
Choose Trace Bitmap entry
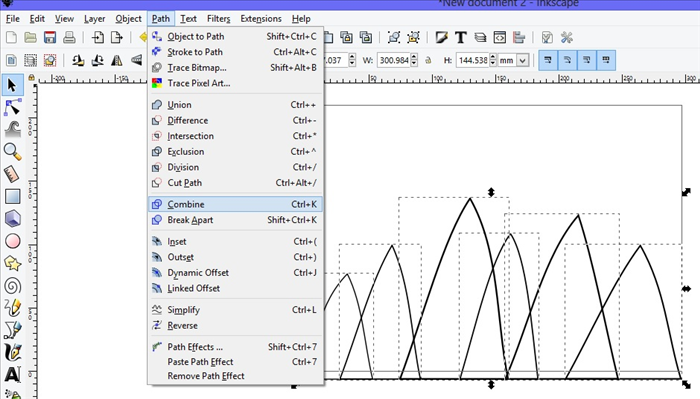coord(235,67)
